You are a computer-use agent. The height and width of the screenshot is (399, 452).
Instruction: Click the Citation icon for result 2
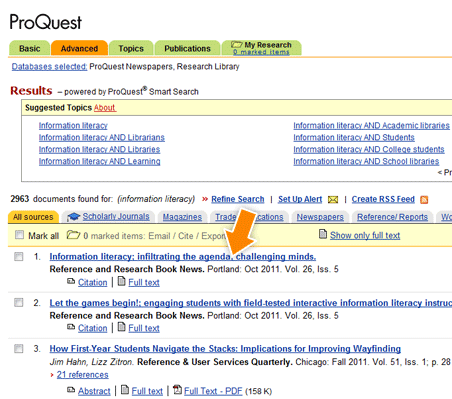71,327
